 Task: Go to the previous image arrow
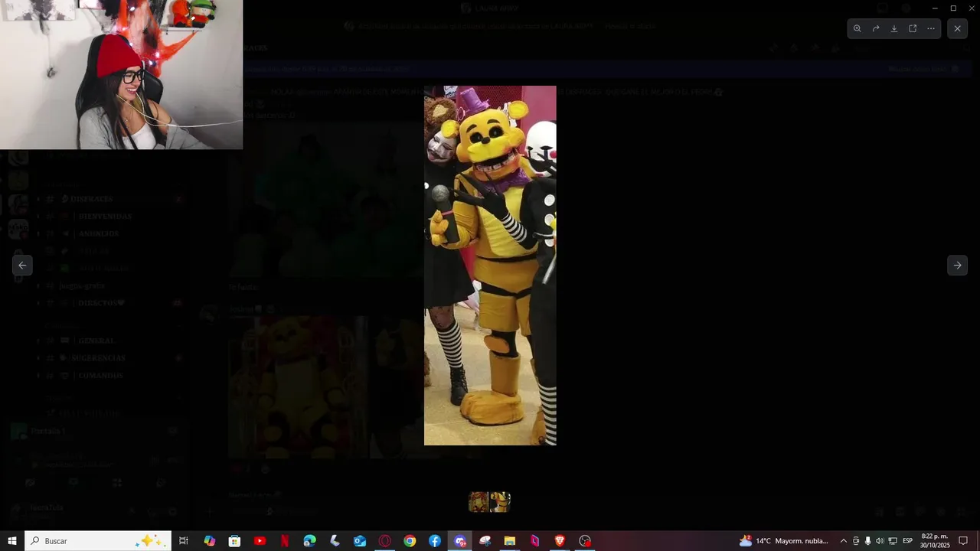click(x=22, y=265)
